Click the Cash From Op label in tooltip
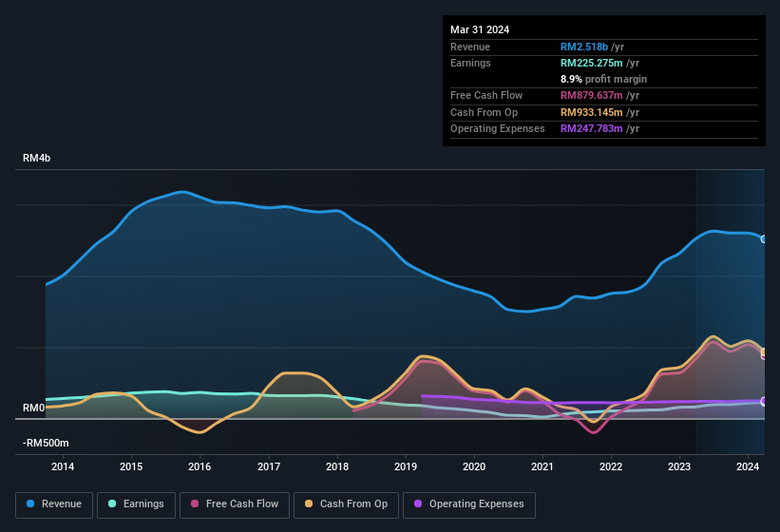This screenshot has width=780, height=532. 484,112
